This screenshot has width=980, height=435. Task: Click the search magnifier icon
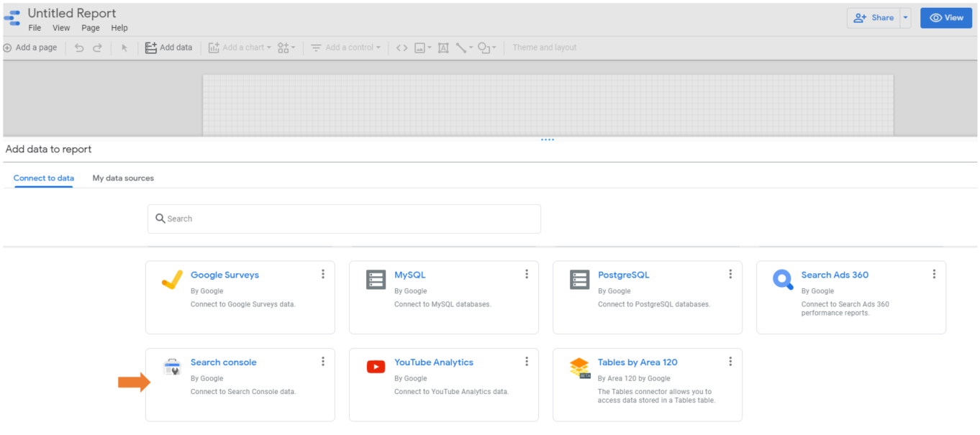[160, 219]
